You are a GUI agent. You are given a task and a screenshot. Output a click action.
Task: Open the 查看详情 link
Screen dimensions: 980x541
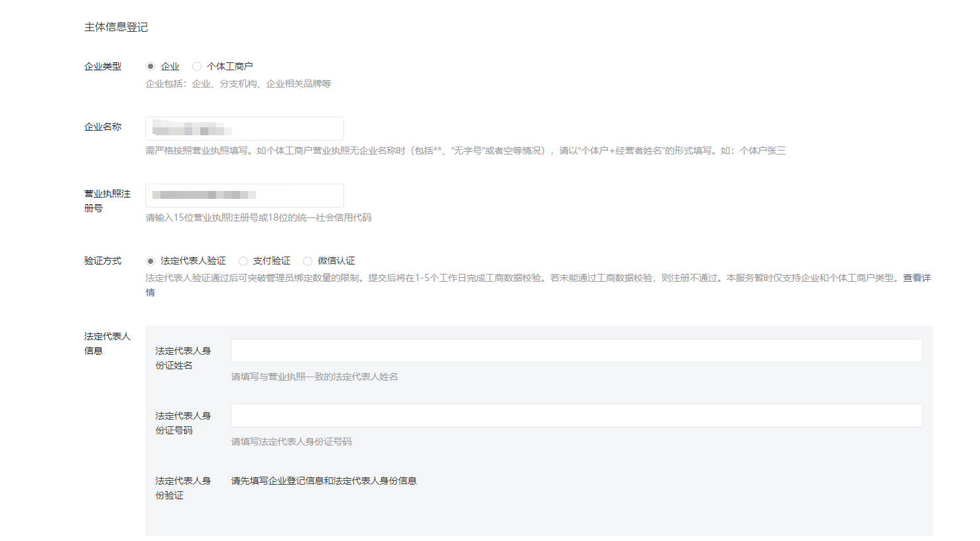(916, 278)
